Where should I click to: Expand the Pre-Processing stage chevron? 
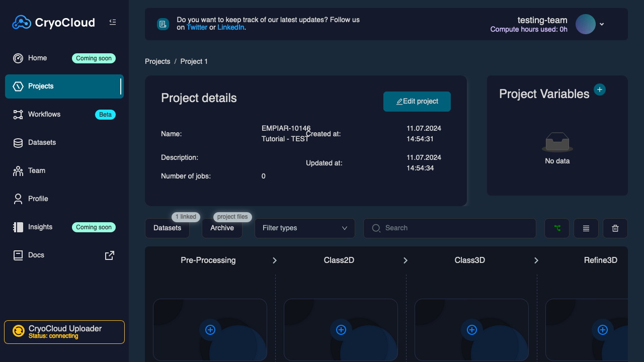tap(275, 260)
